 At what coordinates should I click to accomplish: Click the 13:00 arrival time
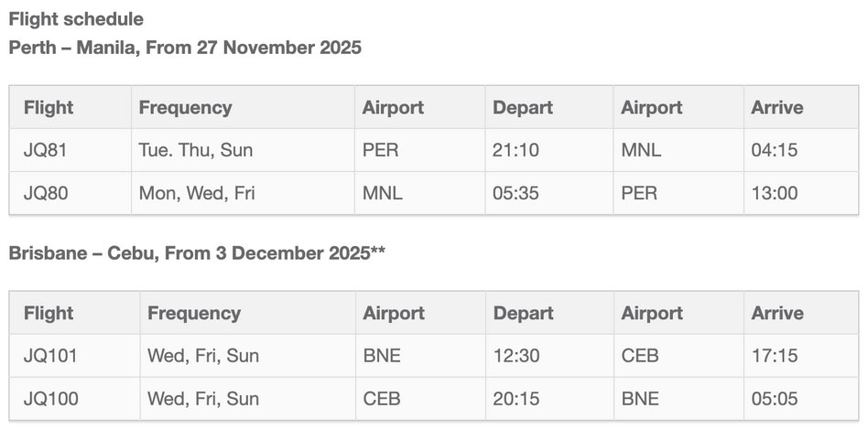point(775,193)
